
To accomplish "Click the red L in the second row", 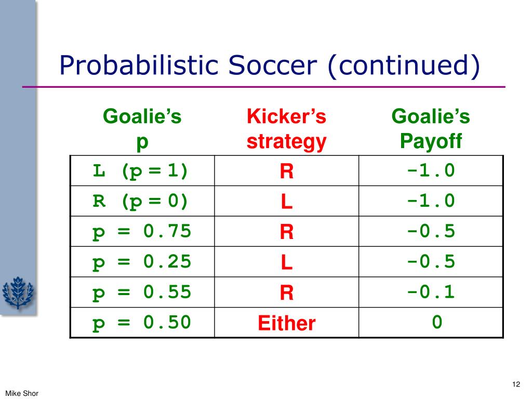I will pos(287,202).
